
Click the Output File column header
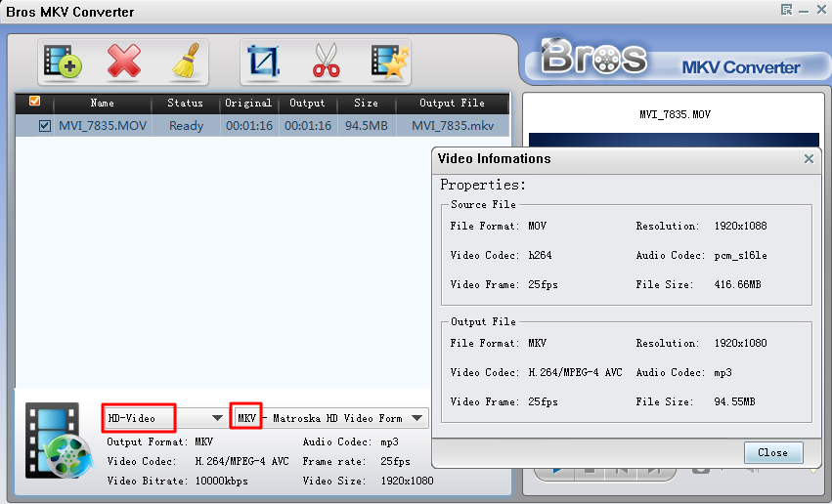point(452,103)
